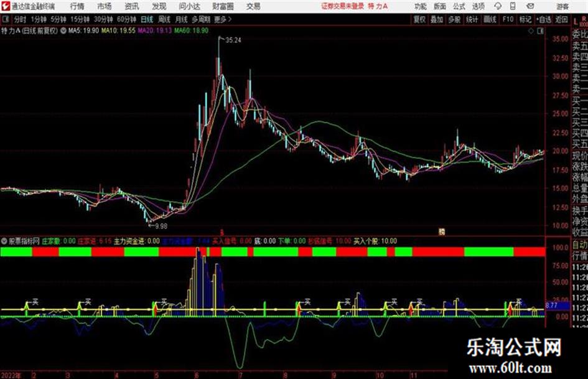Click the diamond icon at chart top-right
Viewport: 588px width, 379px height.
coord(531,31)
